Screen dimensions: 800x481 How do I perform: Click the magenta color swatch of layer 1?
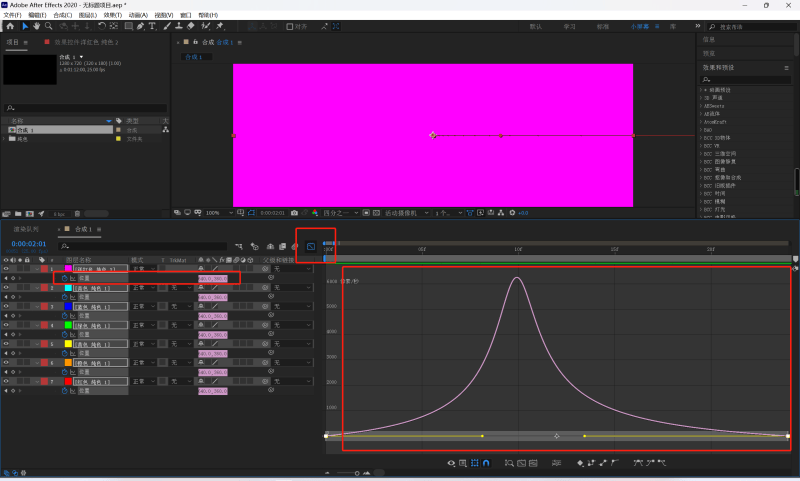click(68, 269)
